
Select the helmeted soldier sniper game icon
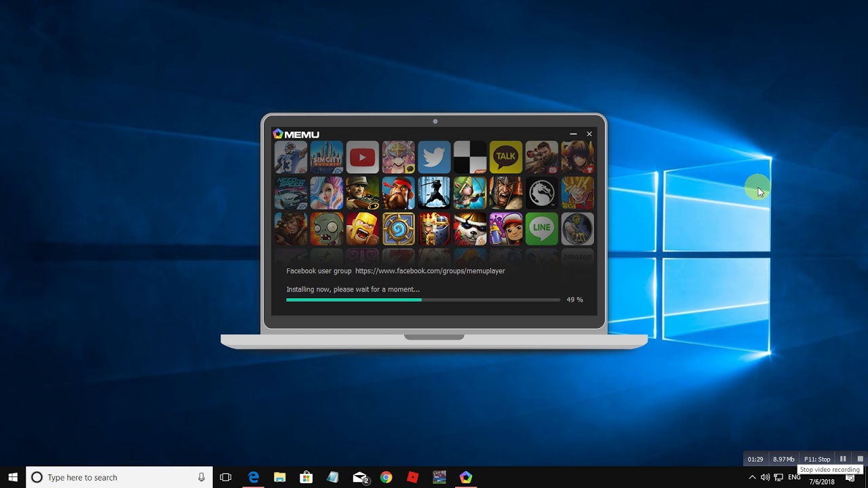[x=363, y=193]
